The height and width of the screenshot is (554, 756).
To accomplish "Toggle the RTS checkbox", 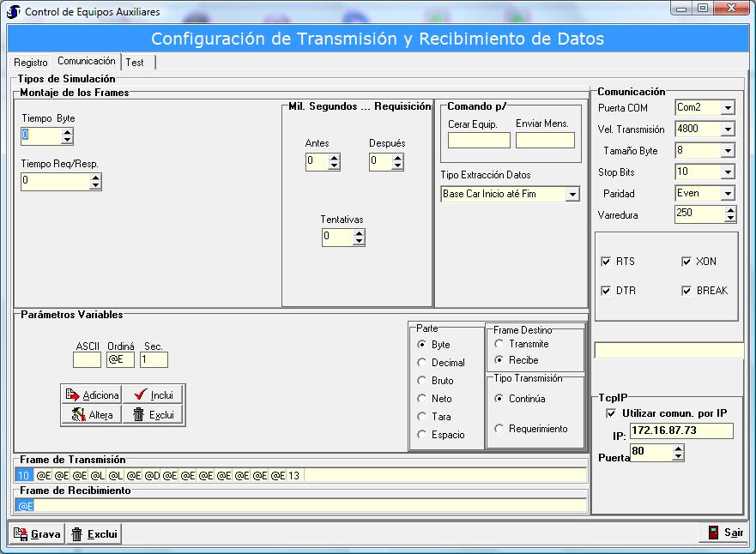I will coord(607,262).
